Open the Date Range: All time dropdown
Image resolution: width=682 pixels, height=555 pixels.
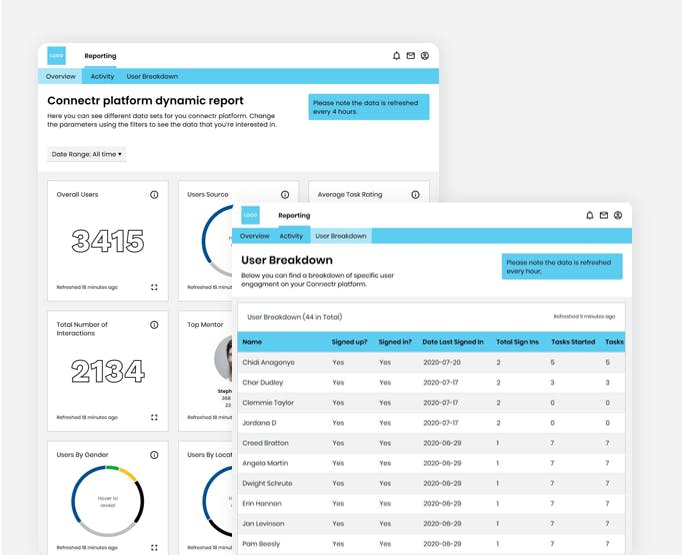click(87, 154)
